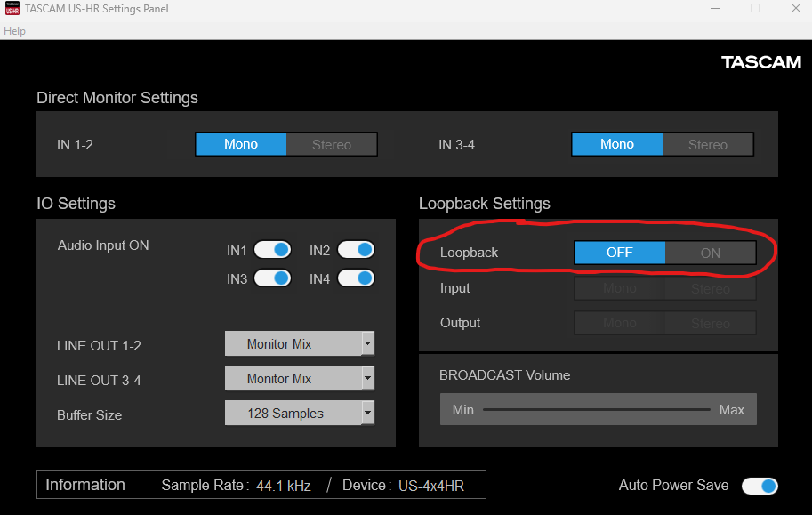The image size is (812, 515).
Task: Turn Loopback ON
Action: click(x=710, y=253)
